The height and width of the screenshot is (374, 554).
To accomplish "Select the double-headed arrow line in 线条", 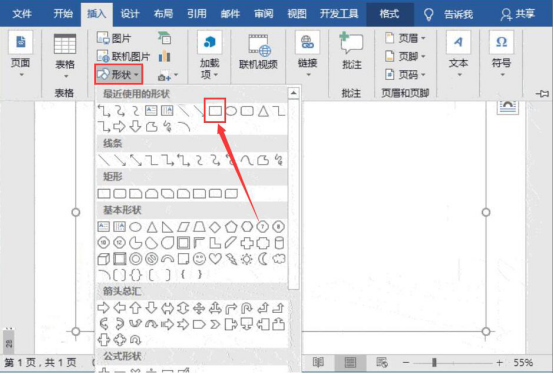I will point(136,160).
